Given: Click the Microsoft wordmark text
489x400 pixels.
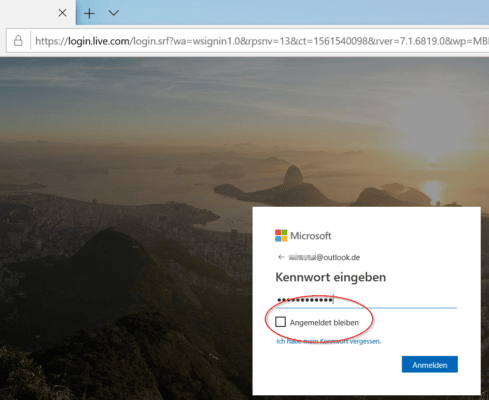Looking at the screenshot, I should (x=311, y=236).
